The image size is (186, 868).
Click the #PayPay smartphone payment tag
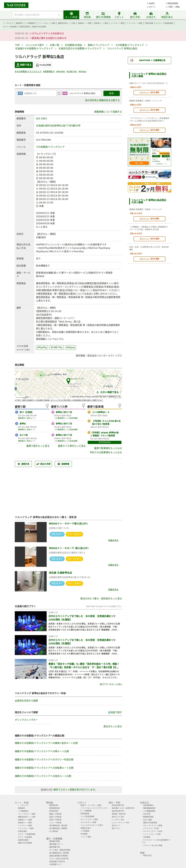(x=42, y=347)
